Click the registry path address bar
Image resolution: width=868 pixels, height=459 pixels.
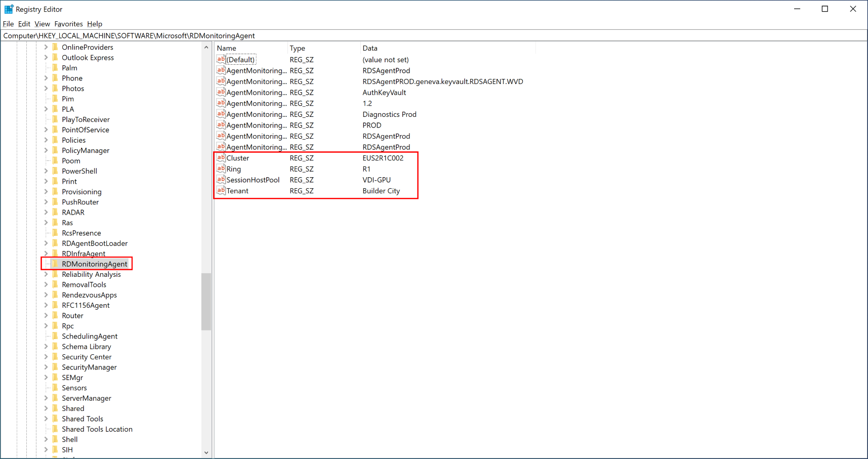[434, 35]
